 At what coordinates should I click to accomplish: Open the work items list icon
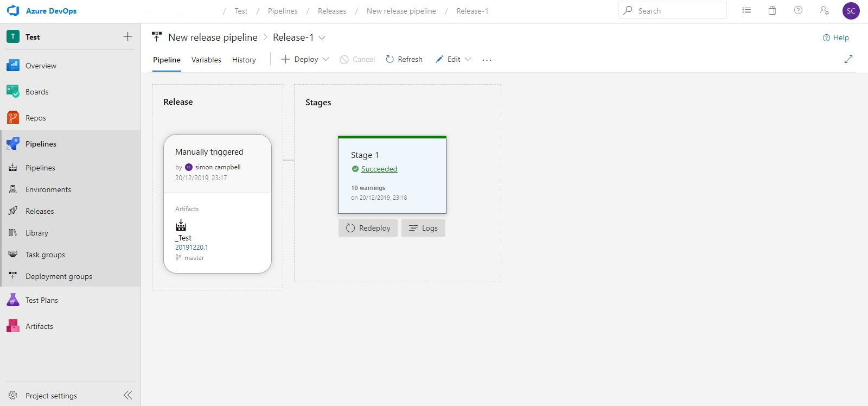coord(746,10)
